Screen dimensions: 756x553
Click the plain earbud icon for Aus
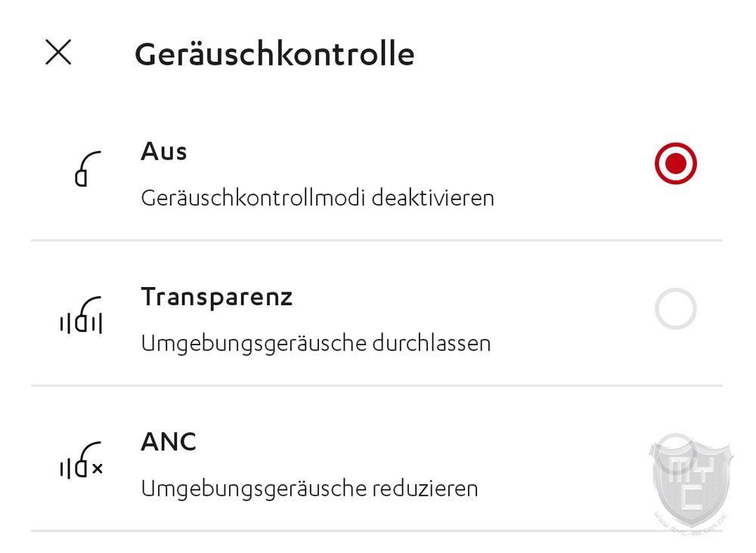(88, 168)
